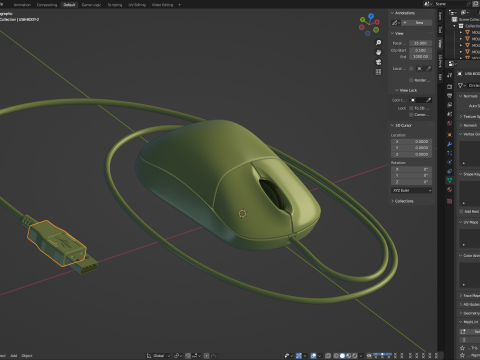Click the eyedropper next to the Lock to Object field
The width and height of the screenshot is (480, 360).
click(429, 100)
